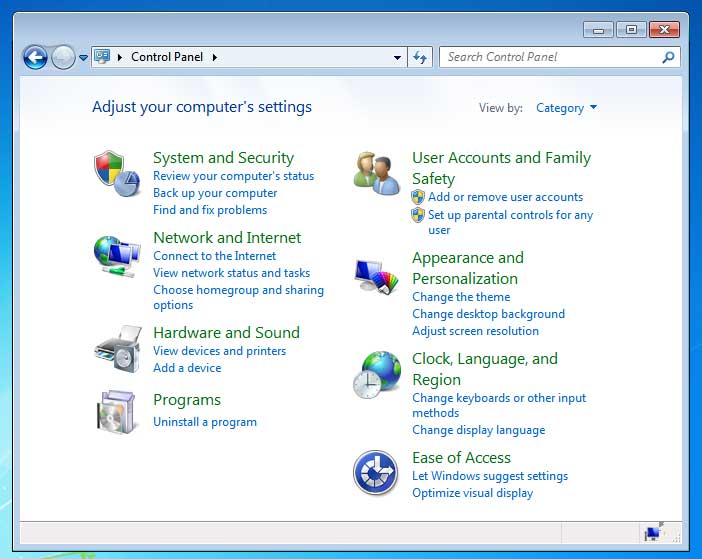Image resolution: width=702 pixels, height=559 pixels.
Task: Open Appearance and Personalization heading
Action: pyautogui.click(x=468, y=268)
